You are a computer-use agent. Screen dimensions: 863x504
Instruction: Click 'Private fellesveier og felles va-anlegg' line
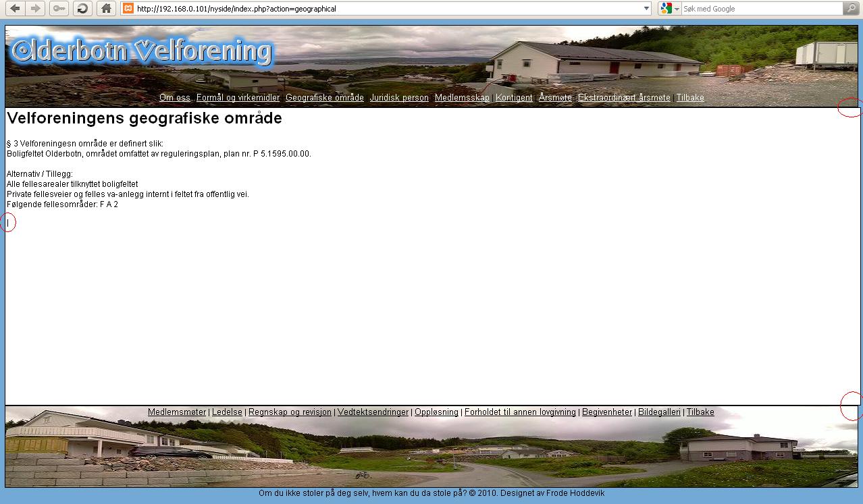[128, 194]
